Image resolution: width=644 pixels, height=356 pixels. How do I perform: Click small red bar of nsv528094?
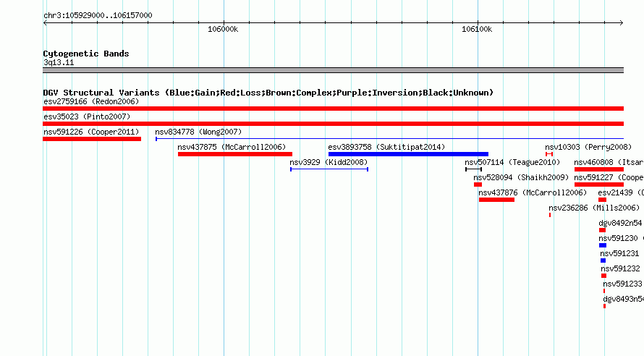click(x=478, y=185)
